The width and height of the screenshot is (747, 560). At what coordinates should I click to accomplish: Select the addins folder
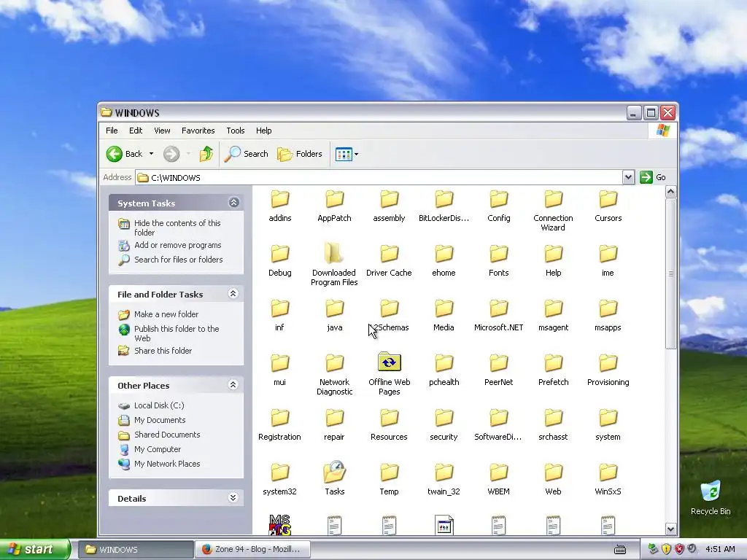[279, 206]
